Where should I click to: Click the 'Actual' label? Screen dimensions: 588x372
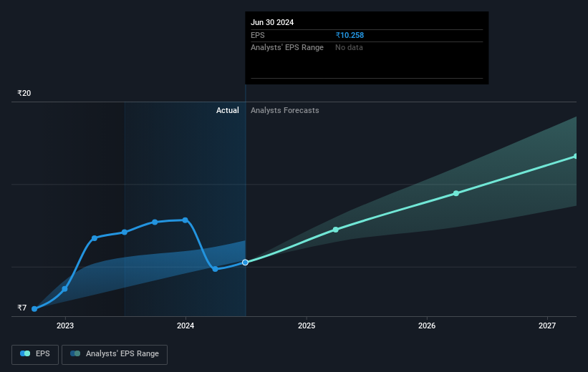227,110
